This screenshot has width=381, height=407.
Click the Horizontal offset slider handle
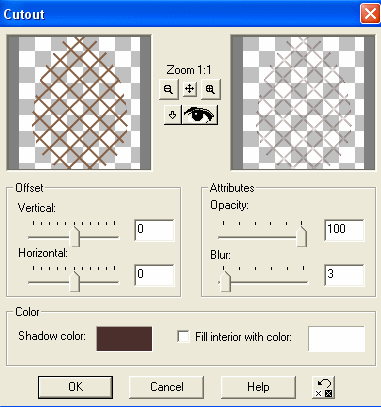[x=75, y=281]
